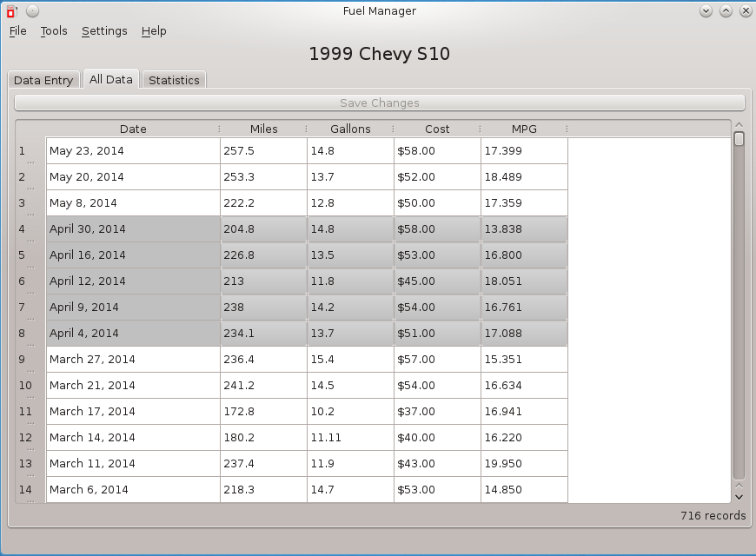Click the date cell 'May 23, 2014'
Image resolution: width=756 pixels, height=556 pixels.
[x=133, y=151]
